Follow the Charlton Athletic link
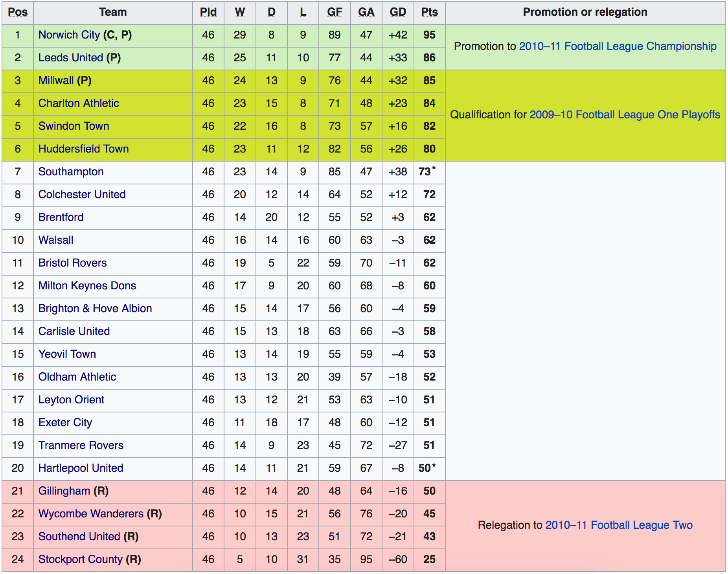Image resolution: width=728 pixels, height=574 pixels. coord(79,103)
